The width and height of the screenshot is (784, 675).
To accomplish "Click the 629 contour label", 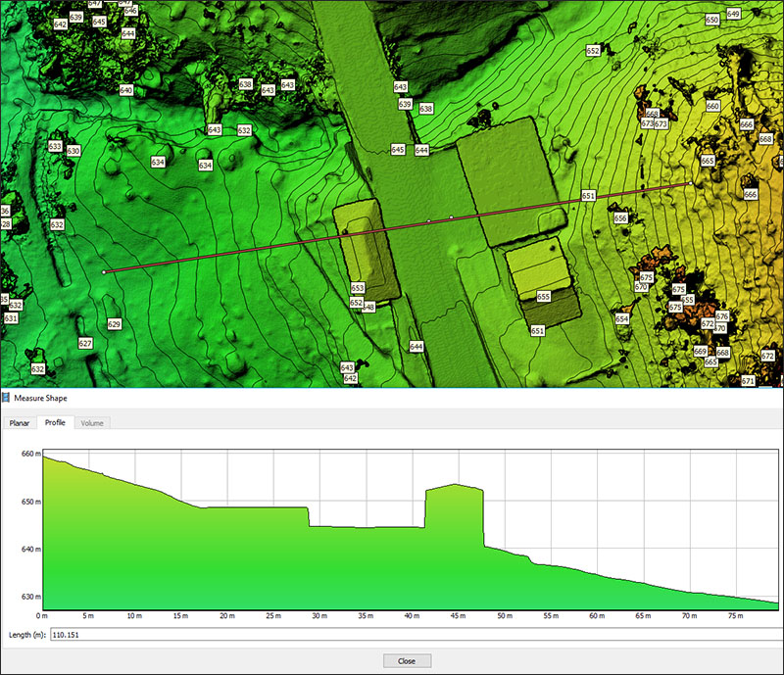I will point(114,324).
